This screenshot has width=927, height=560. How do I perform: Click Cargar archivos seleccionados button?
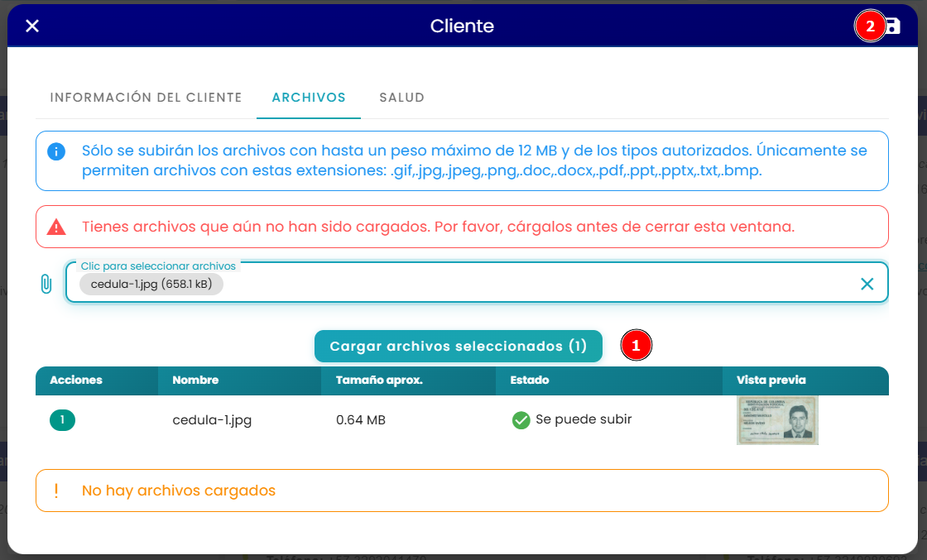pos(459,346)
